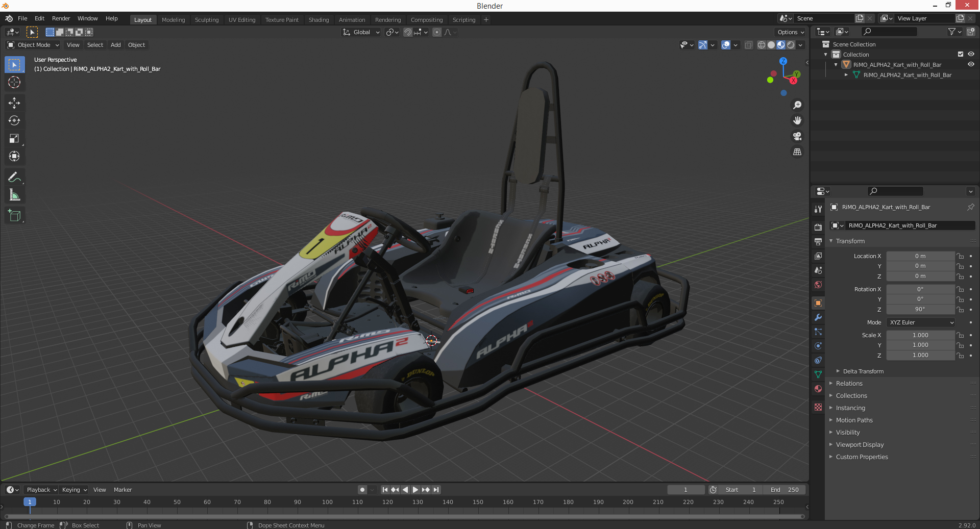Click the zoom view magnifier icon
Image resolution: width=980 pixels, height=529 pixels.
tap(797, 105)
